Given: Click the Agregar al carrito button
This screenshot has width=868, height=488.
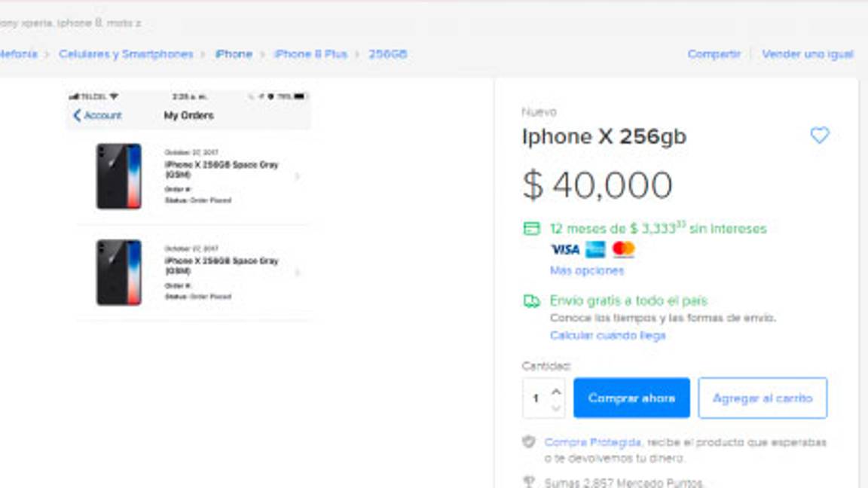Looking at the screenshot, I should (x=763, y=398).
